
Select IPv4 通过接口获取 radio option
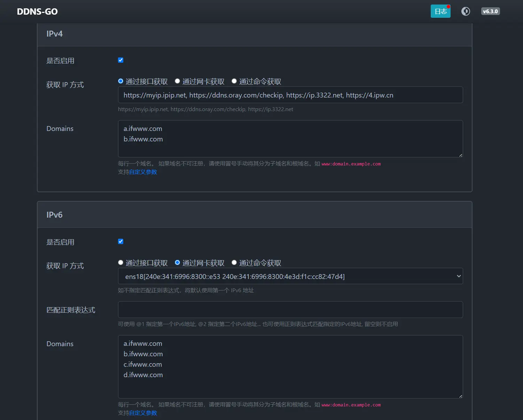tap(121, 81)
